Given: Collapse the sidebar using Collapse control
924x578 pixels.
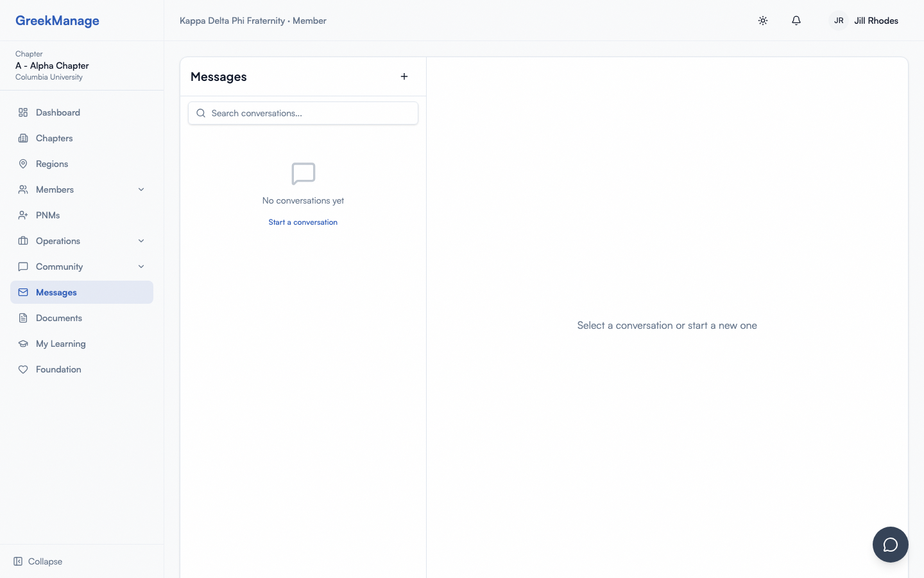Looking at the screenshot, I should 37,561.
